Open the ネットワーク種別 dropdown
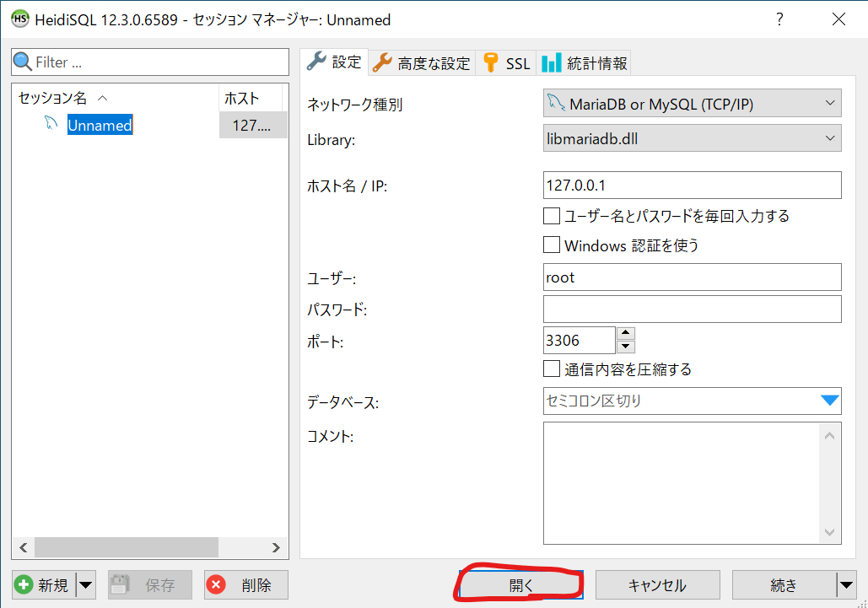Screen dimensions: 868x608 (x=692, y=103)
